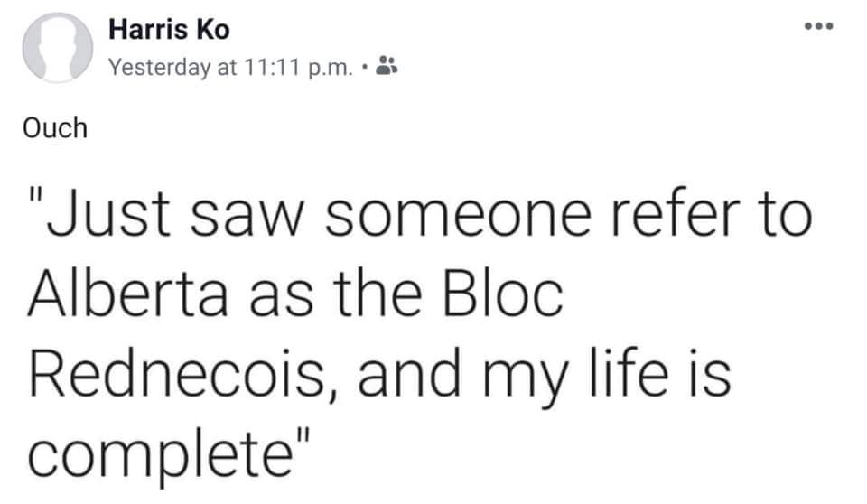Click the word 'complete' at the post end
The height and width of the screenshot is (504, 867).
point(161,454)
